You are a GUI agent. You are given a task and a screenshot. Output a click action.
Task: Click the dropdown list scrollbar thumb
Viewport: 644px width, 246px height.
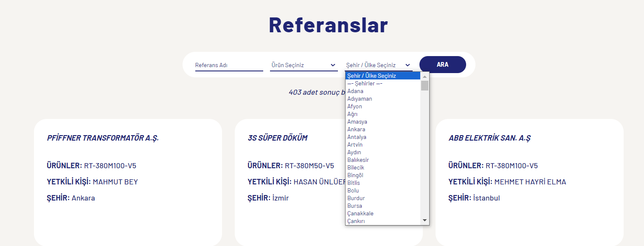[425, 85]
